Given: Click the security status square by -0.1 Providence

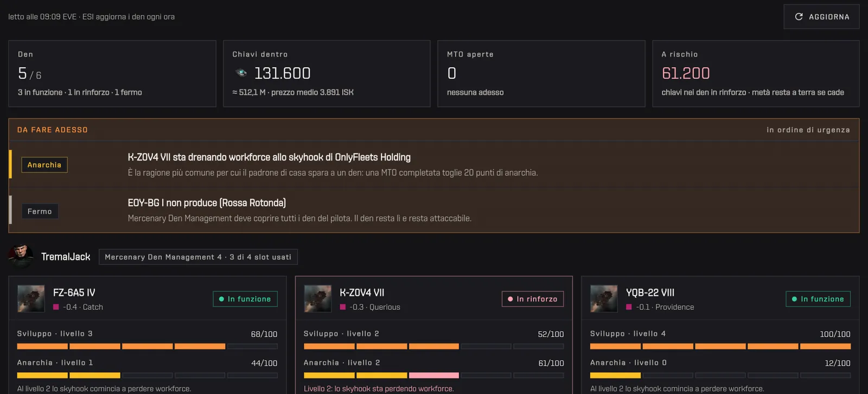Looking at the screenshot, I should point(629,307).
